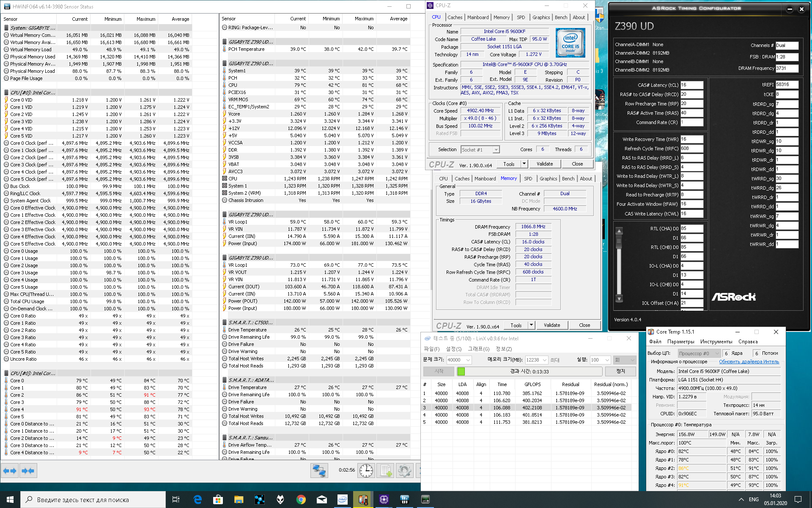
Task: Click the HWiNFO clock reset timer icon
Action: click(x=366, y=470)
